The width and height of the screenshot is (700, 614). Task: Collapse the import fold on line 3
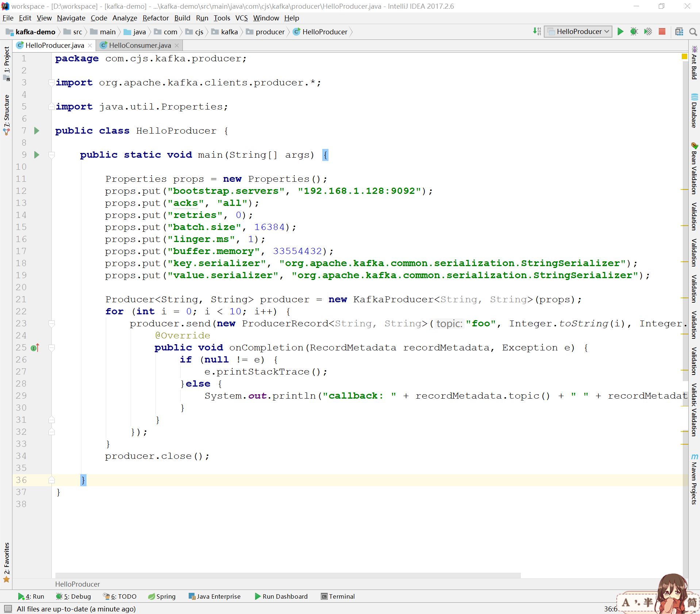(52, 82)
